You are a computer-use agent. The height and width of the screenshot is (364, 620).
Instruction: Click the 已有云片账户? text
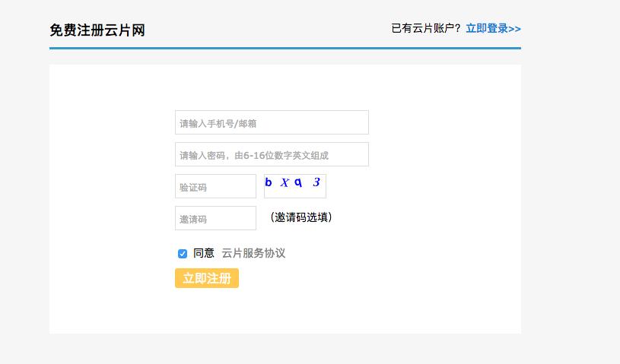(x=426, y=28)
